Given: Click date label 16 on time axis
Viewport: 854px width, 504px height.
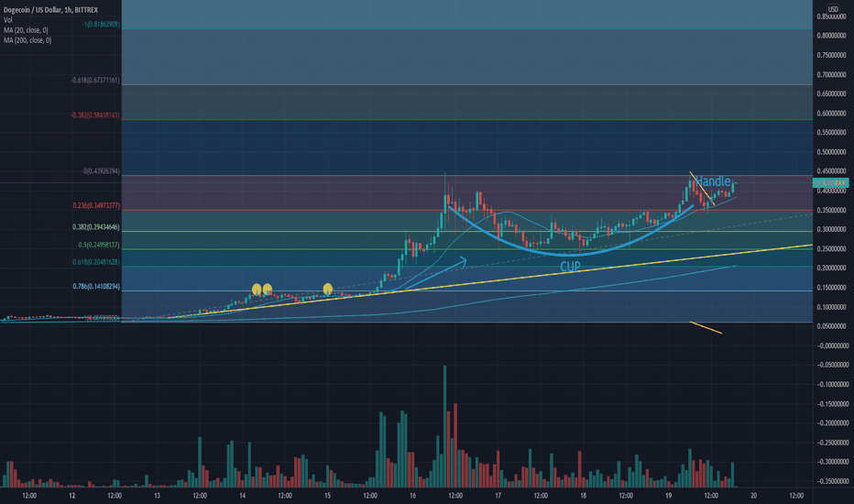Looking at the screenshot, I should click(x=413, y=496).
